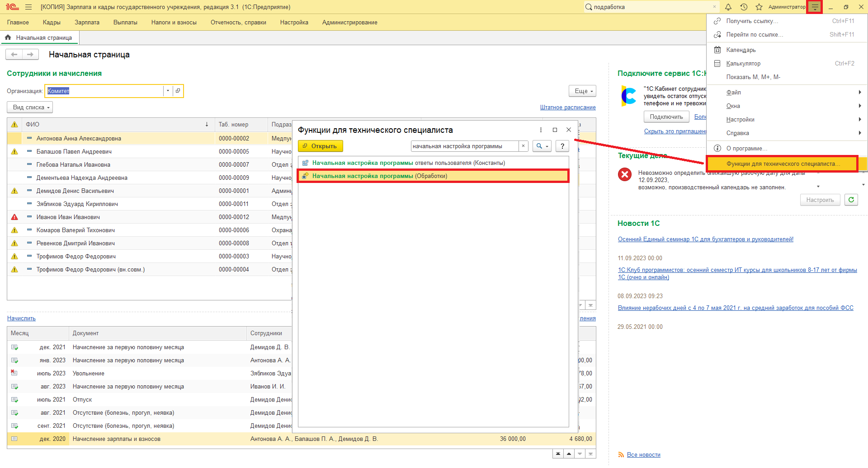
Task: Open the dialog's three-dot options menu
Action: [541, 130]
